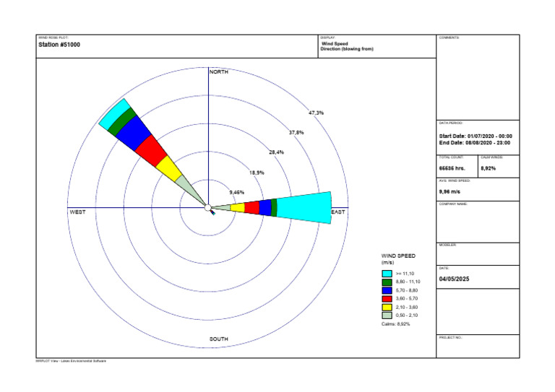Click the green 8,80 - 11,10 legend swatch
Viewport: 555px width, 392px height.
point(387,282)
